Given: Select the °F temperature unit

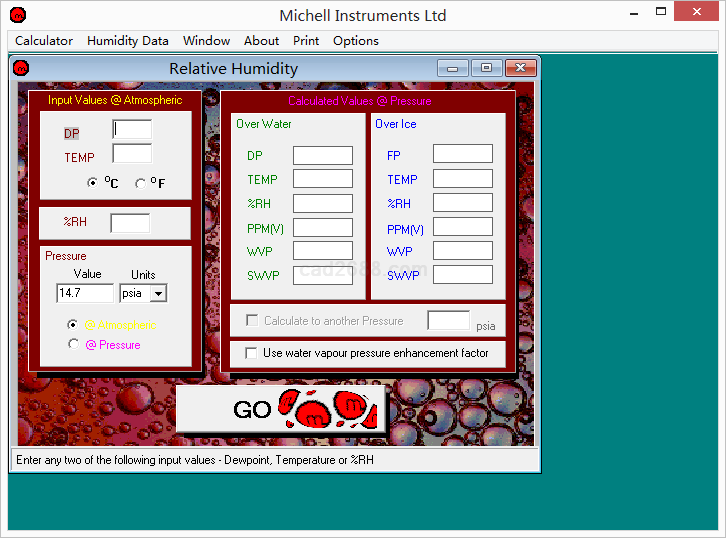Looking at the screenshot, I should [140, 183].
